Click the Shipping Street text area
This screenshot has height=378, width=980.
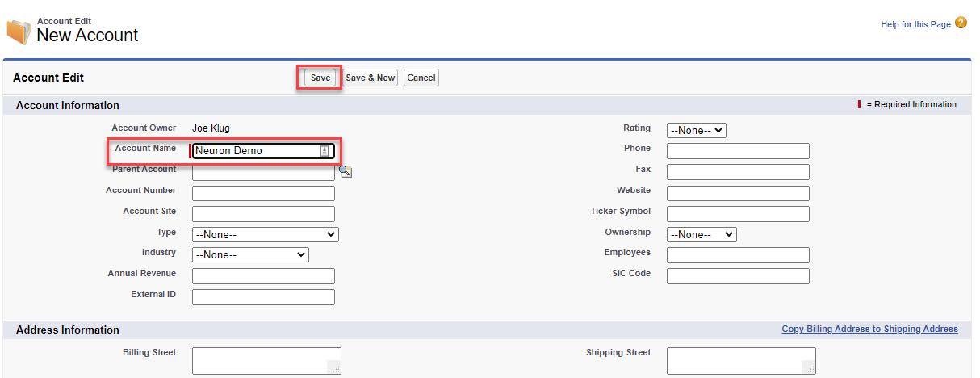point(741,361)
